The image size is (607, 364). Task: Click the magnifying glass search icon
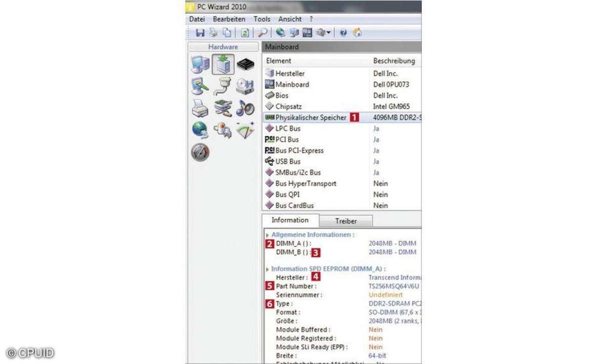pos(263,33)
